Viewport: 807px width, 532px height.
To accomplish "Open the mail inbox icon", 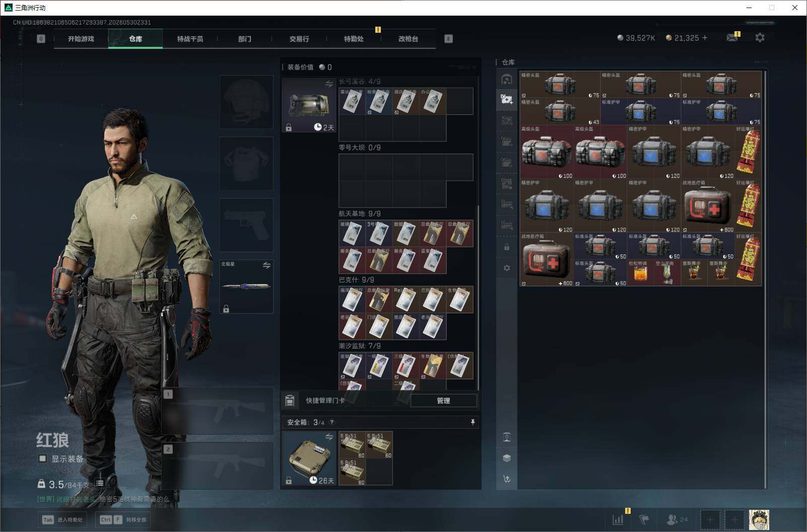I will pyautogui.click(x=732, y=38).
